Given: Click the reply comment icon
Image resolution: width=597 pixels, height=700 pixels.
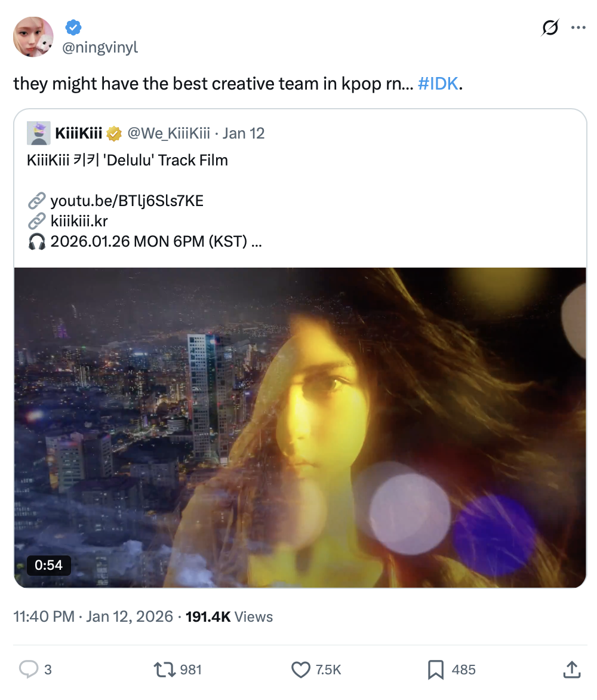Looking at the screenshot, I should pos(29,670).
